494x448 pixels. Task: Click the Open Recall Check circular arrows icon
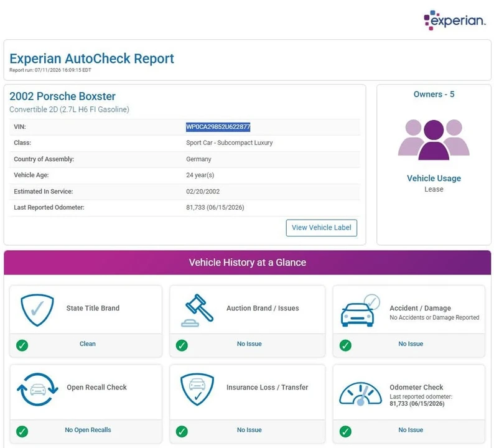click(37, 390)
